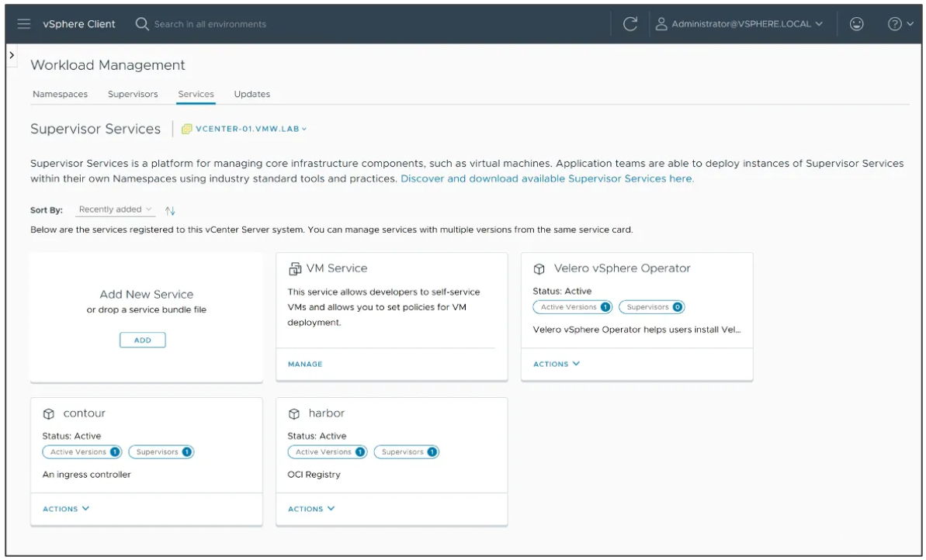The width and height of the screenshot is (926, 560).
Task: Expand the collapsed left navigation panel
Action: [x=11, y=55]
